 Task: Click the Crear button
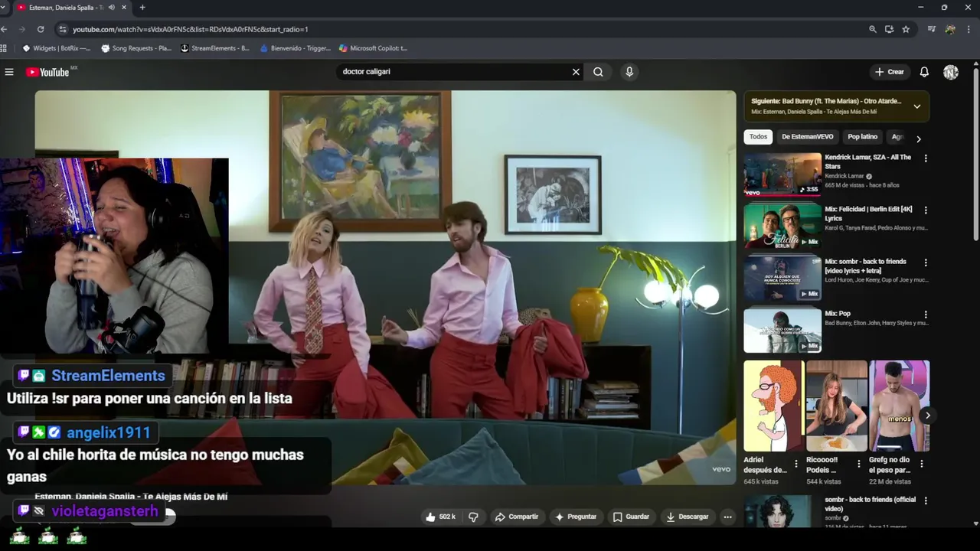tap(890, 72)
